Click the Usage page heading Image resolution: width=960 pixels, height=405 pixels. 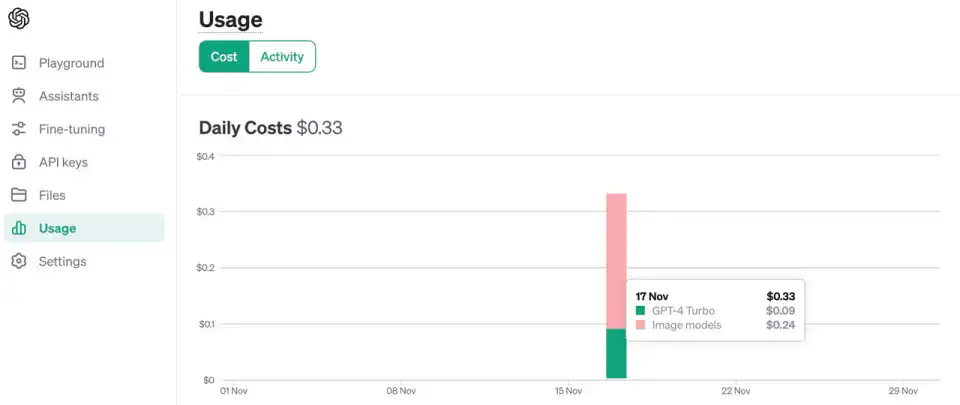tap(230, 19)
